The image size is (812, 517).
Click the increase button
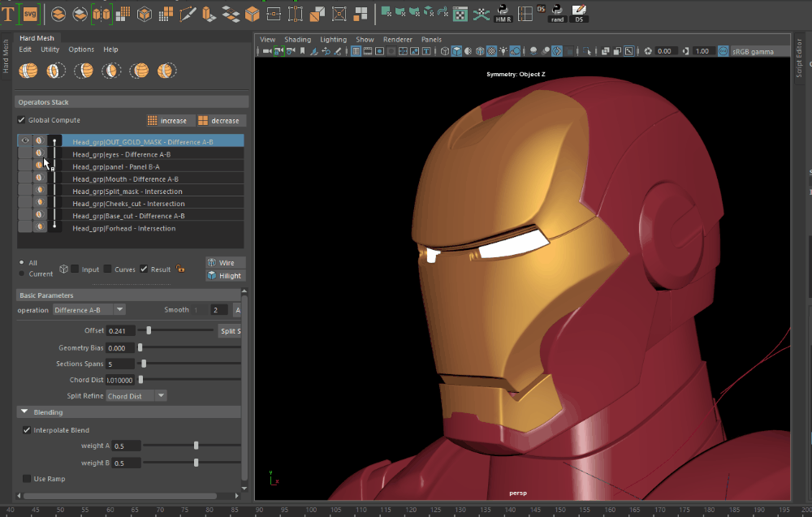click(167, 120)
